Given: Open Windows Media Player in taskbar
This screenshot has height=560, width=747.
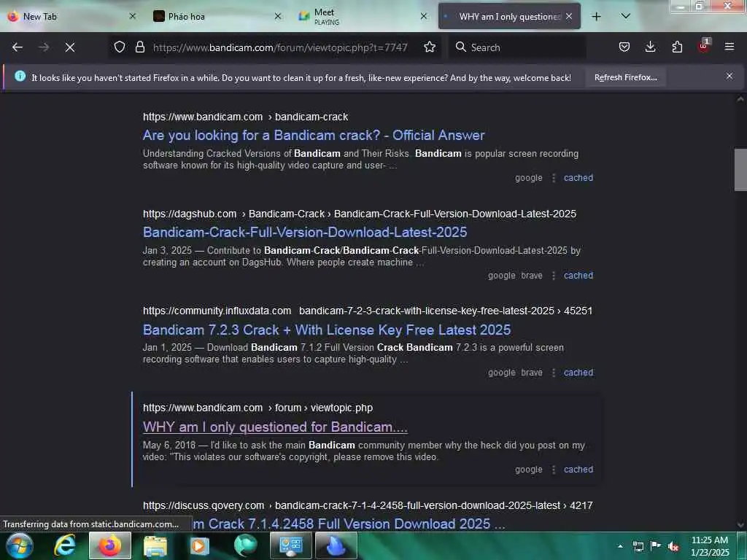Looking at the screenshot, I should [200, 545].
